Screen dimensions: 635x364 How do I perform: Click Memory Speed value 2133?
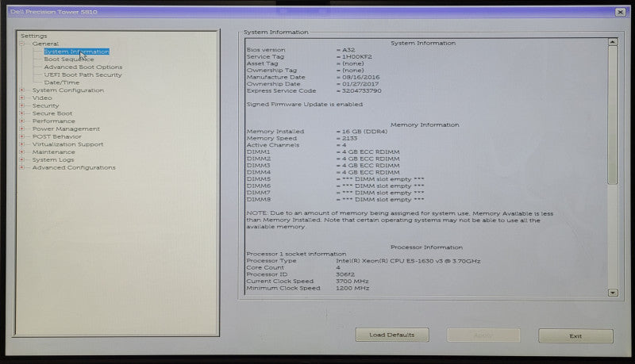349,138
